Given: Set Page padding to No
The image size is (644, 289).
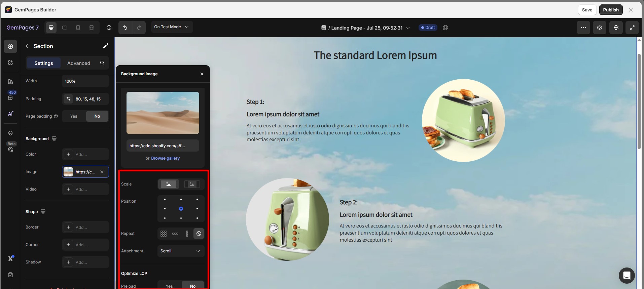Looking at the screenshot, I should tap(97, 116).
